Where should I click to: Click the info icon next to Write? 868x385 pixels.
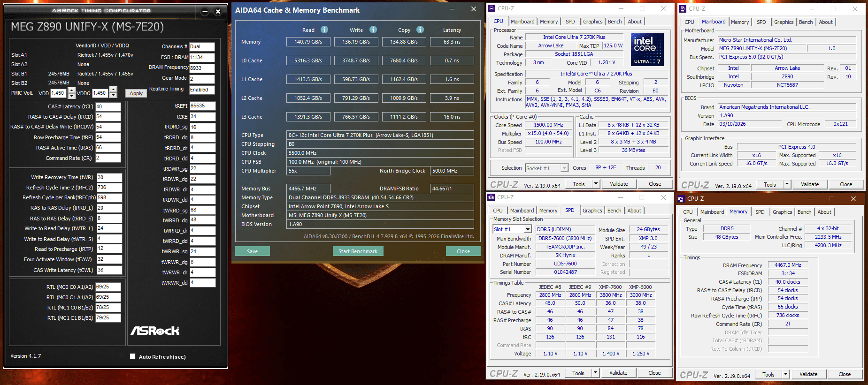[x=373, y=30]
